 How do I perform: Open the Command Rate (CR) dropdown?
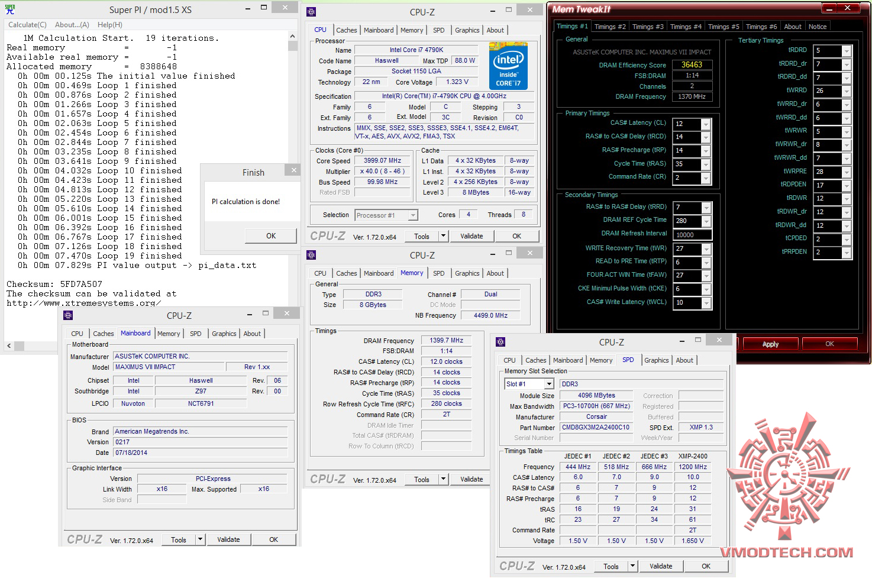click(x=705, y=178)
